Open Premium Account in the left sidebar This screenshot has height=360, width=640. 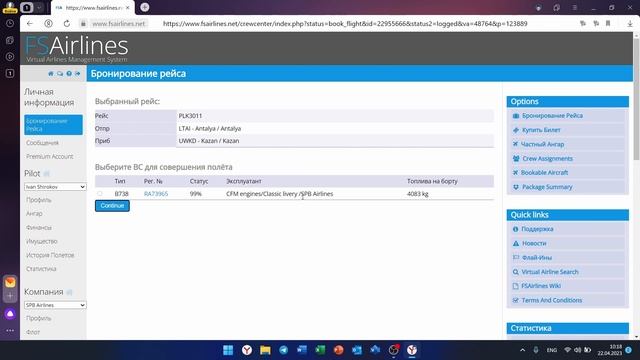tap(49, 156)
